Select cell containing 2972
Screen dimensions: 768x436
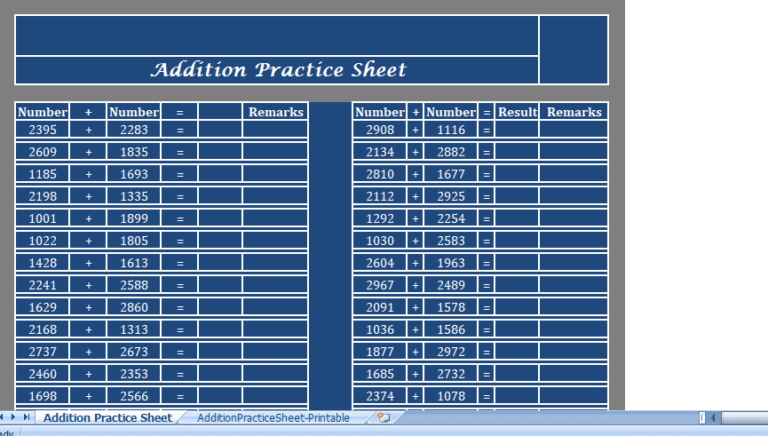(x=451, y=352)
